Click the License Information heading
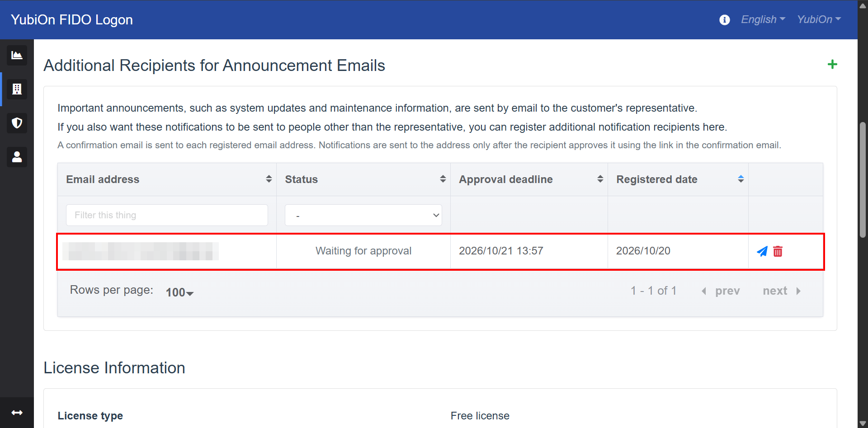 coord(114,368)
